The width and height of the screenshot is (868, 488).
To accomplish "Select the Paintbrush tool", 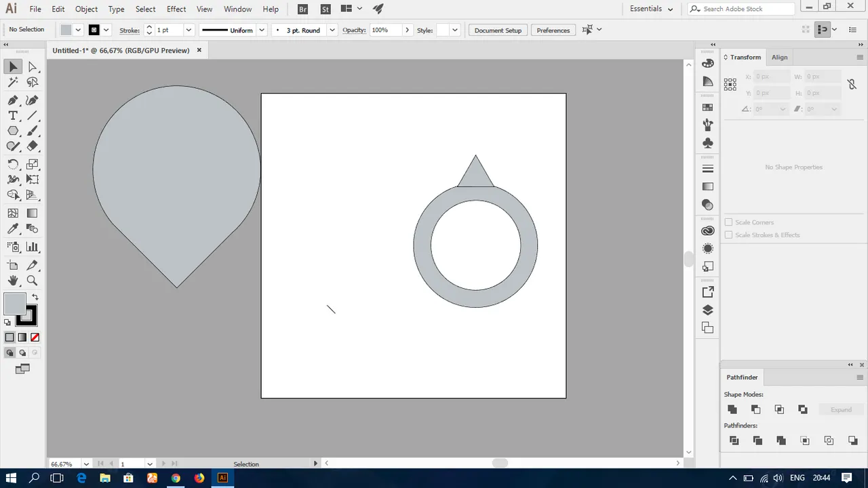I will click(x=33, y=131).
